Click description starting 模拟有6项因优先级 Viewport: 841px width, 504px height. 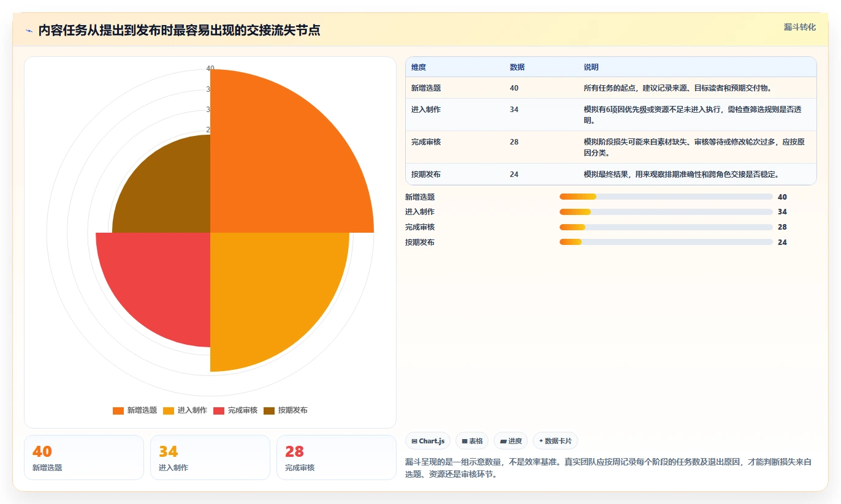(693, 115)
